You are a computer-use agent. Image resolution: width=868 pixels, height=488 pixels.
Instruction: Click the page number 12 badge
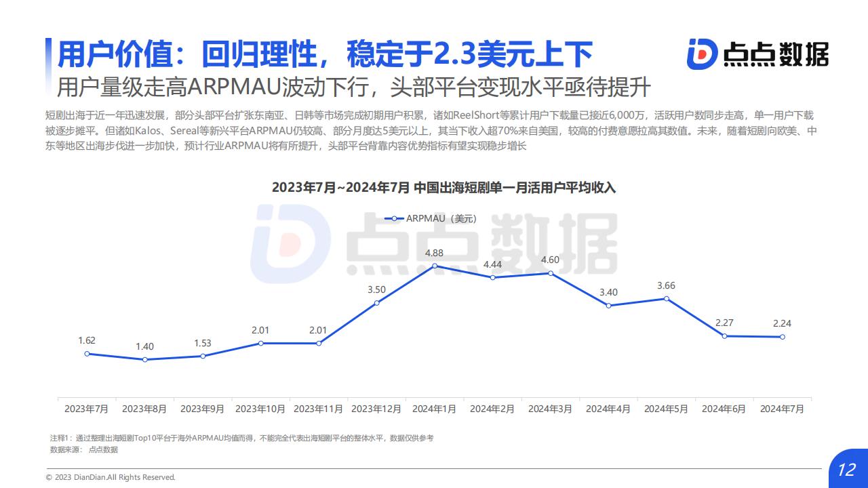(847, 470)
